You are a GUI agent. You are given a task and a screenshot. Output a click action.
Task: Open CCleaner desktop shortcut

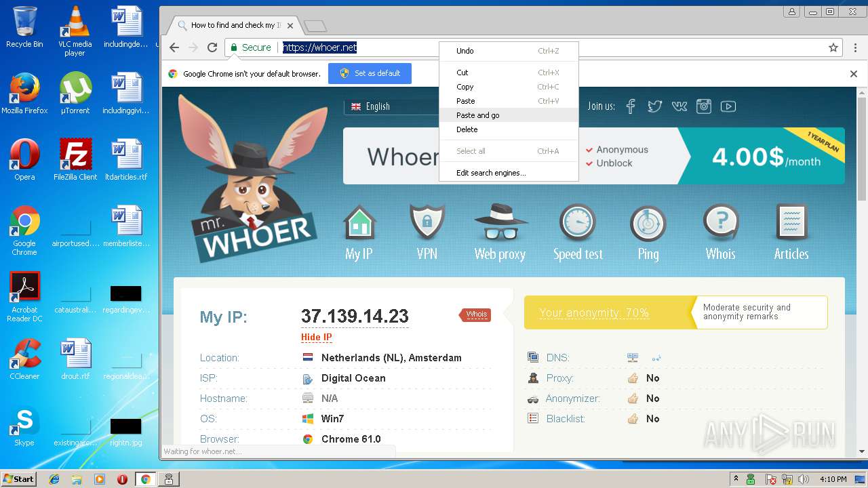pyautogui.click(x=24, y=359)
